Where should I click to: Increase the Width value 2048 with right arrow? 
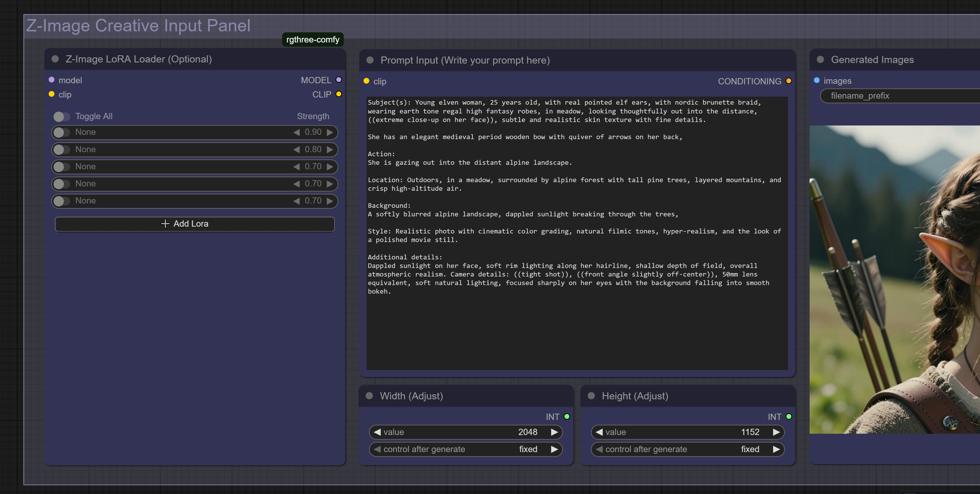point(554,432)
